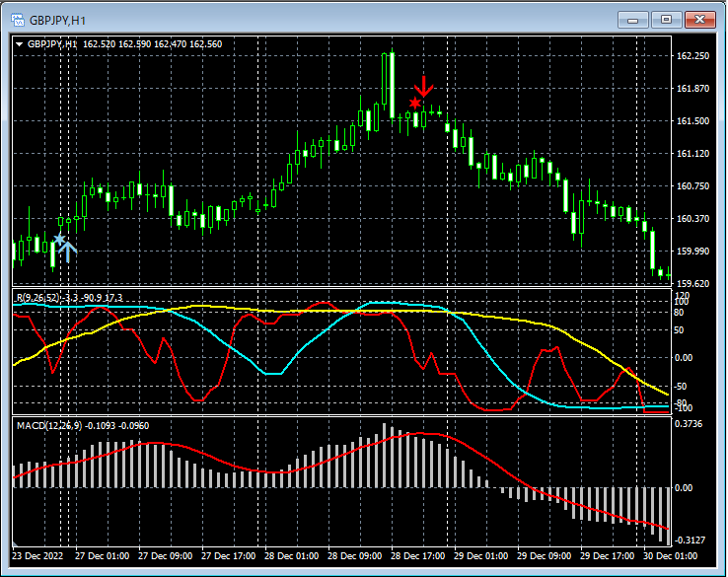Click the 162.250 level on price scale
728x577 pixels.
pos(694,56)
